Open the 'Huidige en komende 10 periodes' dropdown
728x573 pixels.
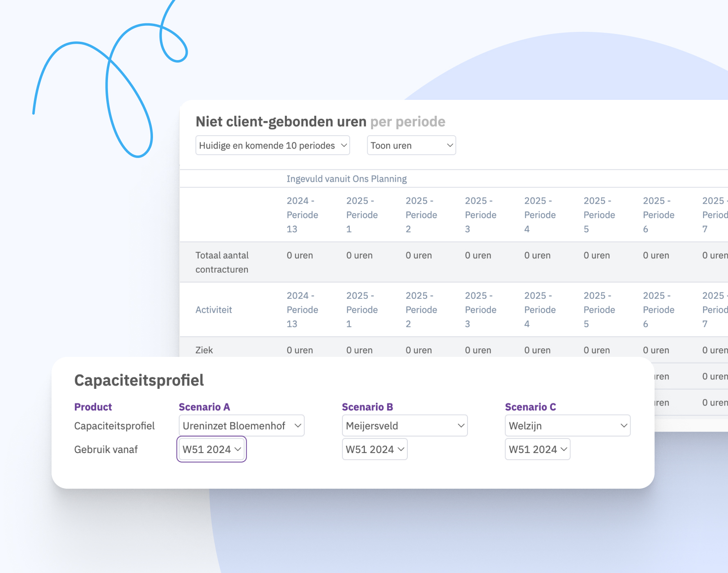point(272,145)
